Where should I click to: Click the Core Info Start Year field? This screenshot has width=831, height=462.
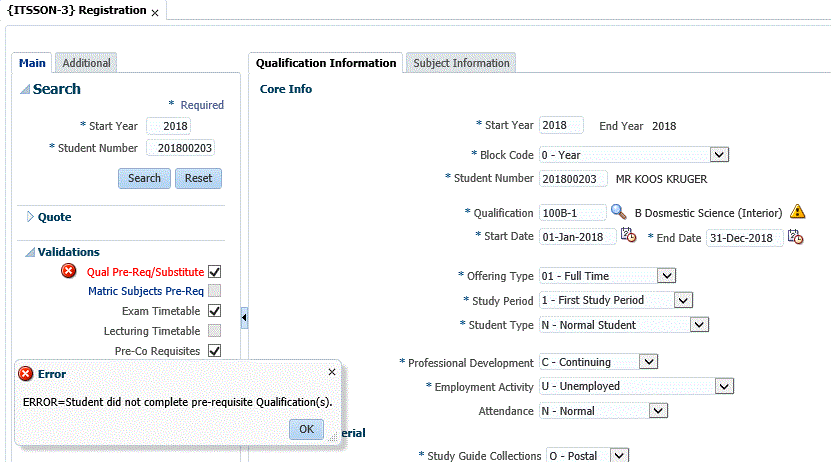(x=561, y=125)
